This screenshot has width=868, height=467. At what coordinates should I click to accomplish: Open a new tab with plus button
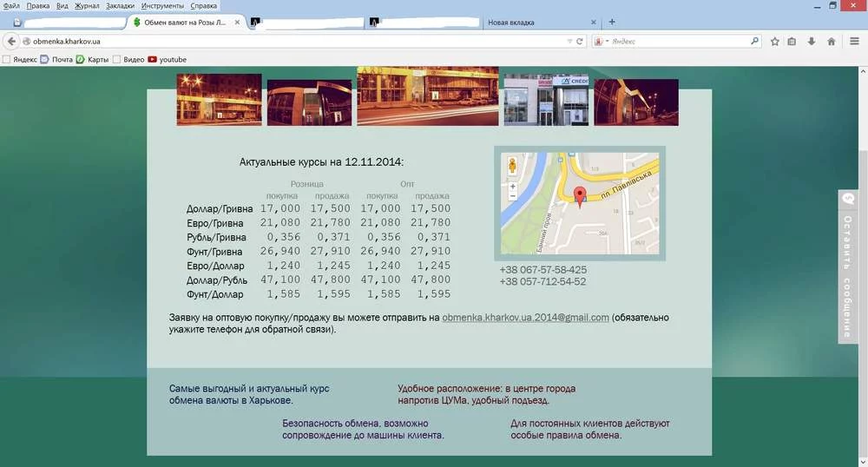(612, 22)
